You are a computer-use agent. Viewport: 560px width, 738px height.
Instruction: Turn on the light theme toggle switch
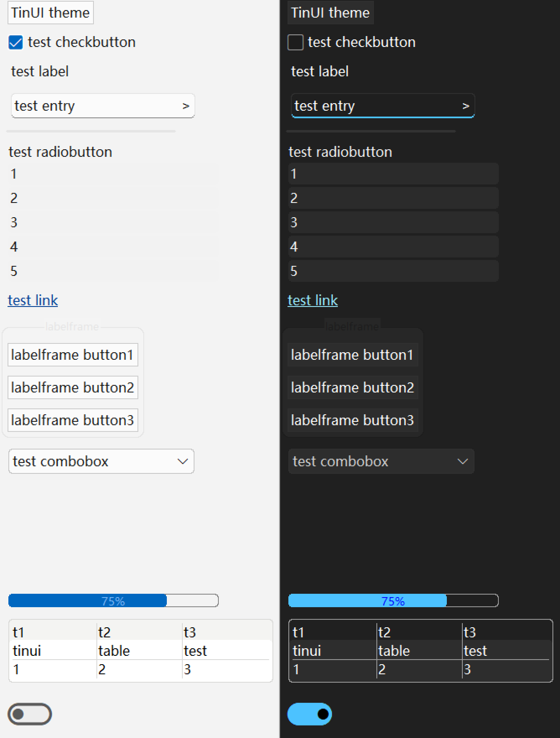pyautogui.click(x=30, y=714)
